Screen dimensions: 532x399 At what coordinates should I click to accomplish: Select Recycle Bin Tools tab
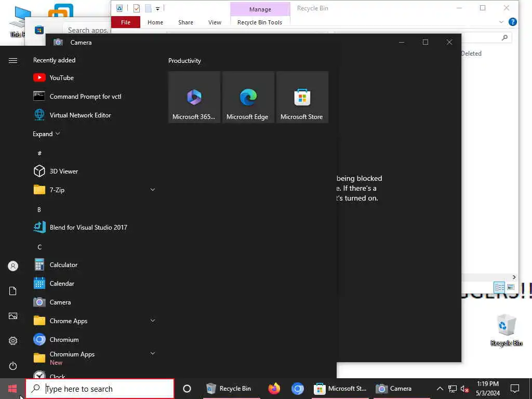260,22
